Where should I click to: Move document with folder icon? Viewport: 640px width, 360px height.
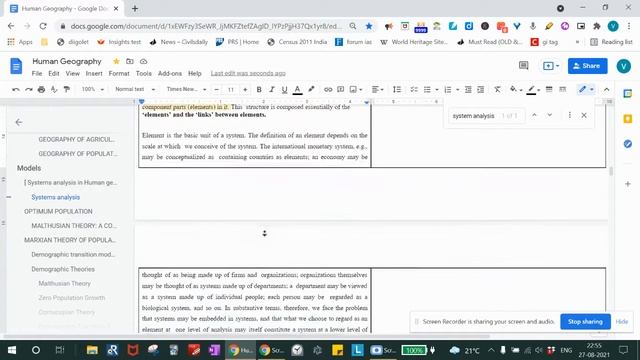coord(130,61)
